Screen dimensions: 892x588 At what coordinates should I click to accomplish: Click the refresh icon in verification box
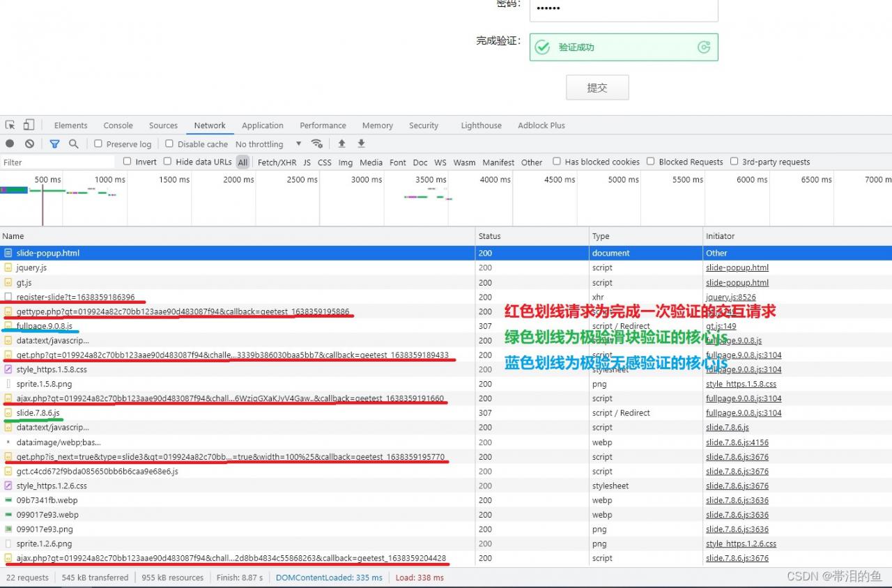coord(704,47)
